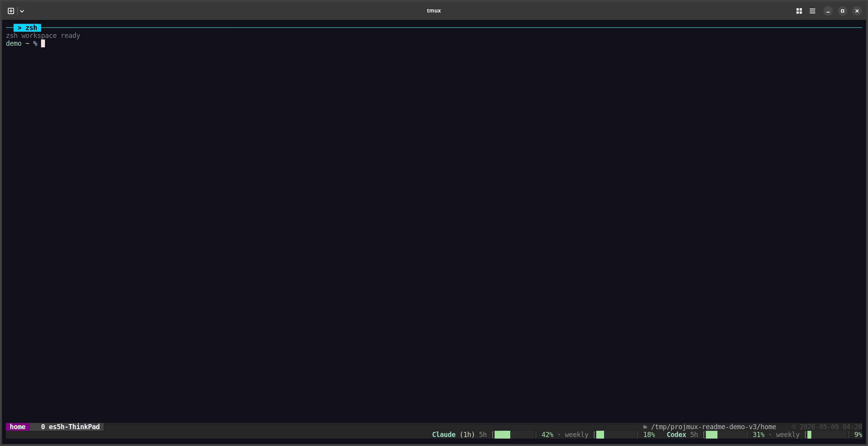
Task: Expand the new tab dropdown arrow
Action: [x=22, y=11]
